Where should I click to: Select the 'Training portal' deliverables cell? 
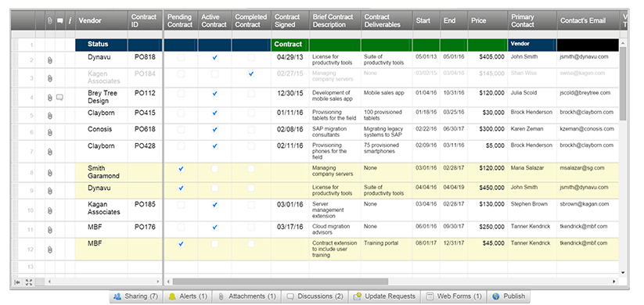[387, 249]
